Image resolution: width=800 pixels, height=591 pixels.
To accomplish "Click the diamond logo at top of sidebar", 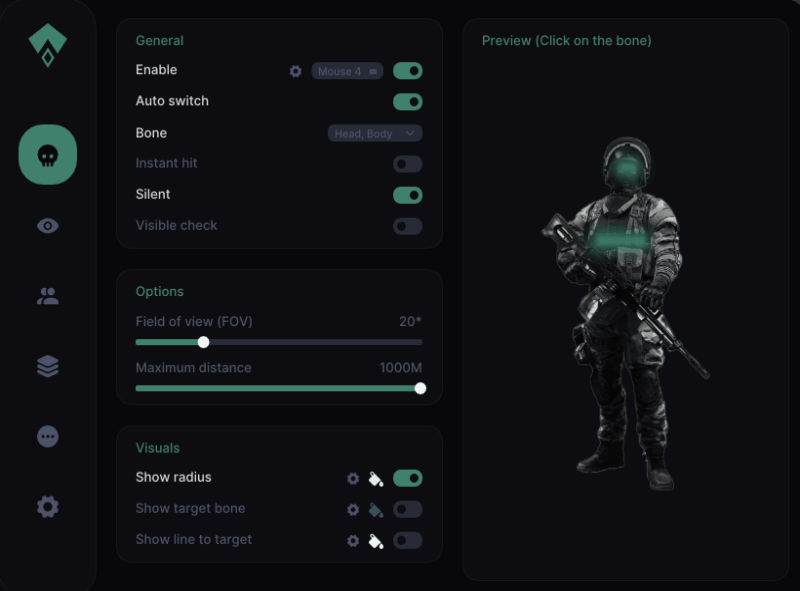I will [47, 45].
